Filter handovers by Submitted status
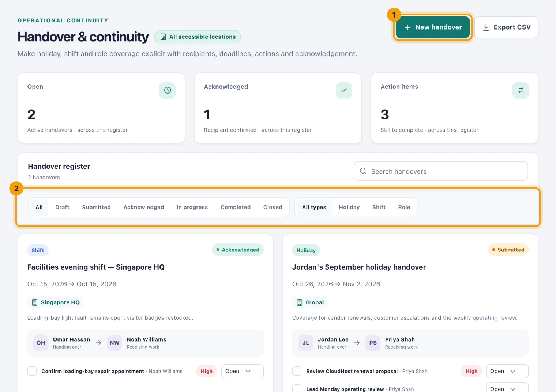Viewport: 556px width, 392px height. [96, 207]
